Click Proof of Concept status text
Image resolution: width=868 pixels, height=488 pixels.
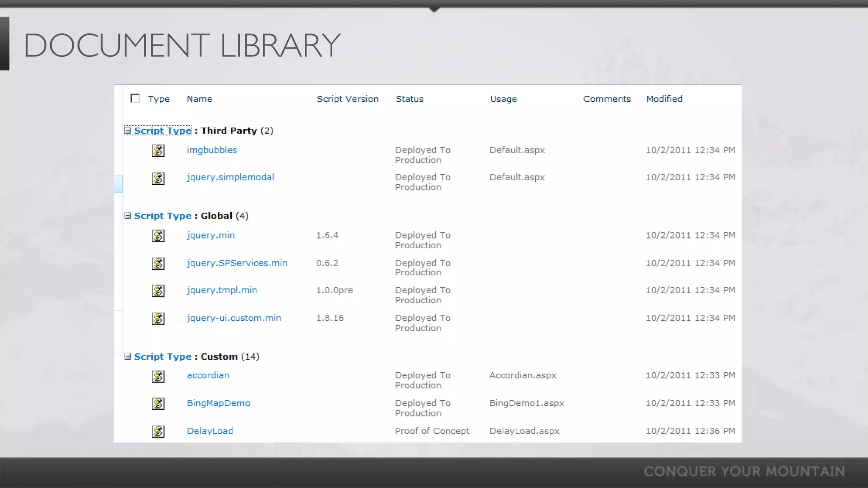[x=432, y=431]
